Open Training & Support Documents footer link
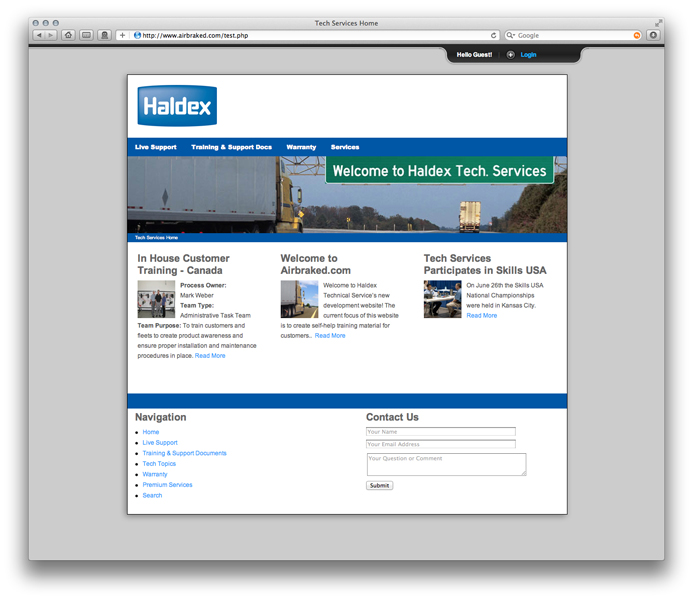Viewport: 693px width, 600px height. point(184,453)
